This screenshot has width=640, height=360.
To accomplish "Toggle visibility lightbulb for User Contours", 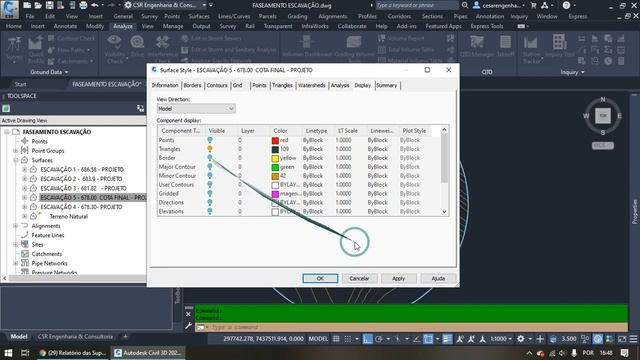I will (x=210, y=185).
